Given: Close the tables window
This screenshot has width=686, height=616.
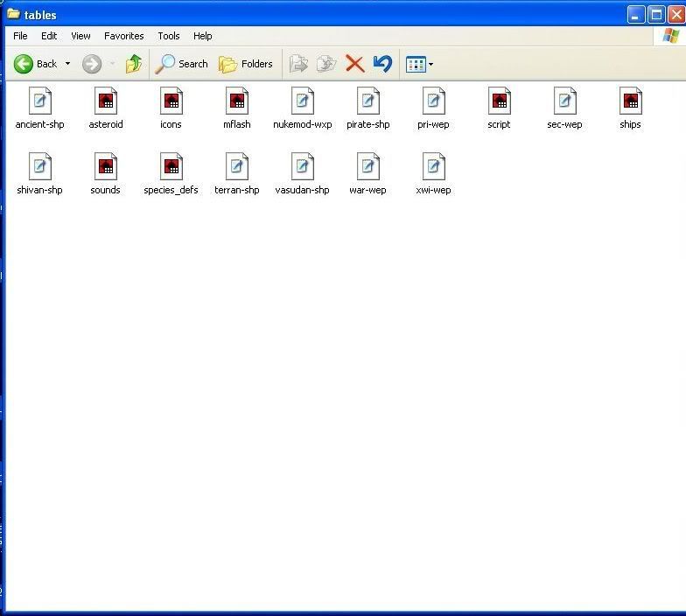Looking at the screenshot, I should pyautogui.click(x=676, y=14).
